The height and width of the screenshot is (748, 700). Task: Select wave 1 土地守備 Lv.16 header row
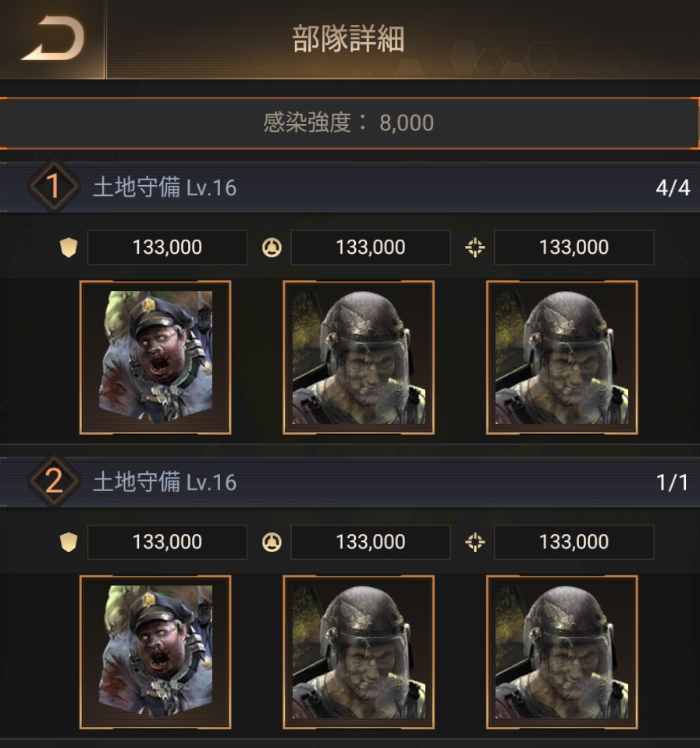click(350, 187)
